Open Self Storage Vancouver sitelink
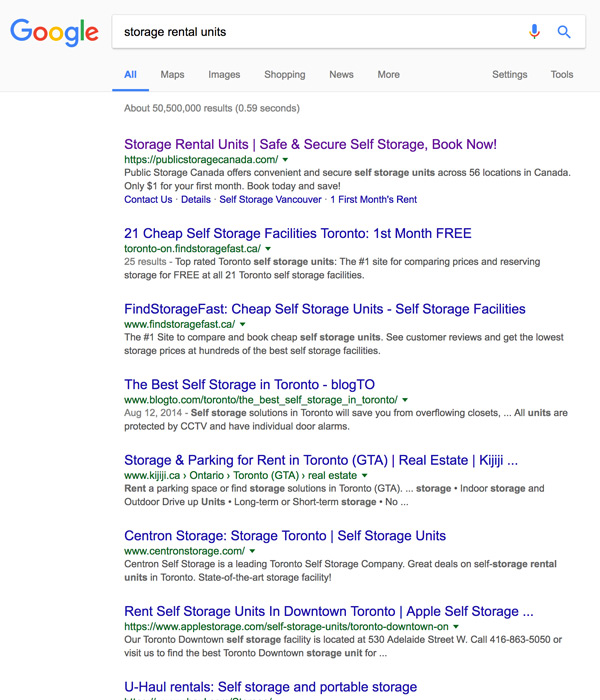This screenshot has width=600, height=700. [x=270, y=200]
